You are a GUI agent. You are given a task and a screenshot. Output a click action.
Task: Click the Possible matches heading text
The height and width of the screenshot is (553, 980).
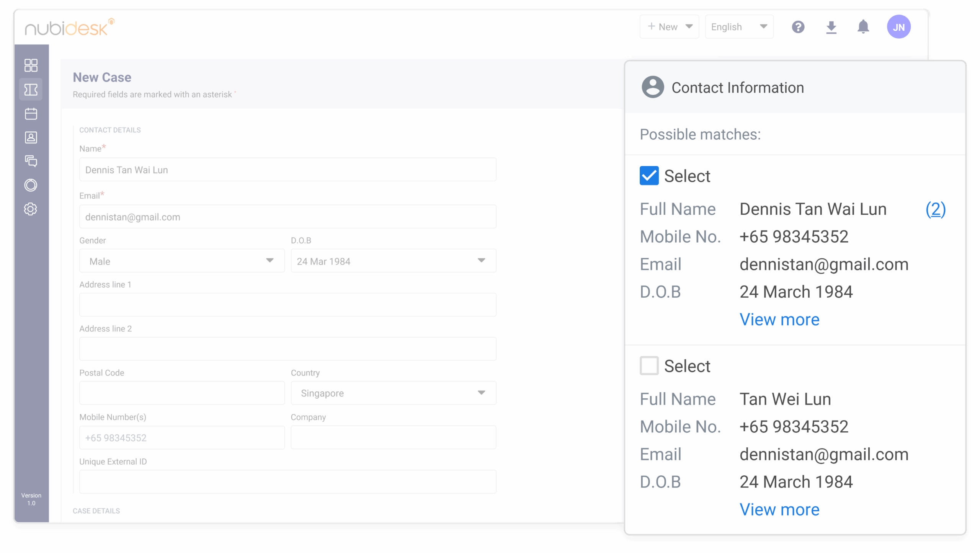click(700, 134)
